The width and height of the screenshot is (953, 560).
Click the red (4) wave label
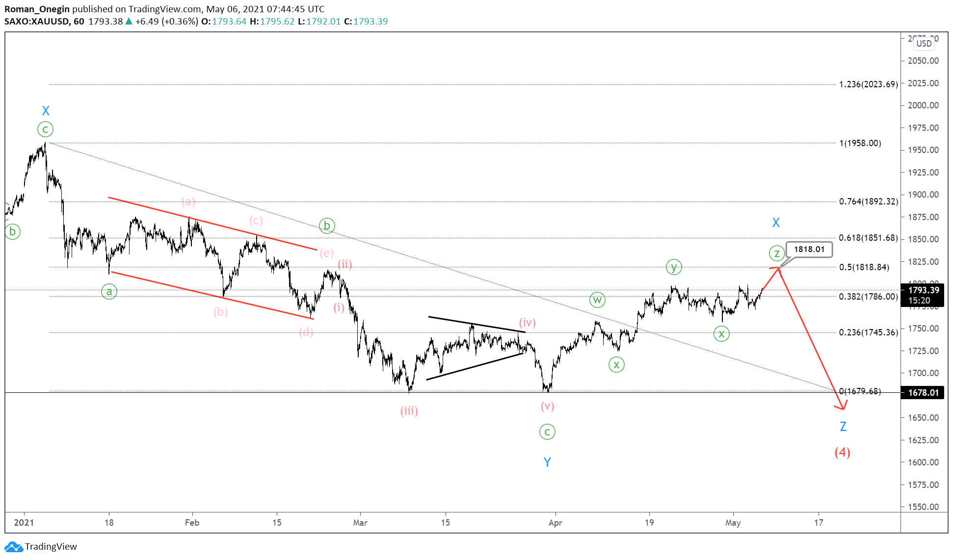[842, 452]
